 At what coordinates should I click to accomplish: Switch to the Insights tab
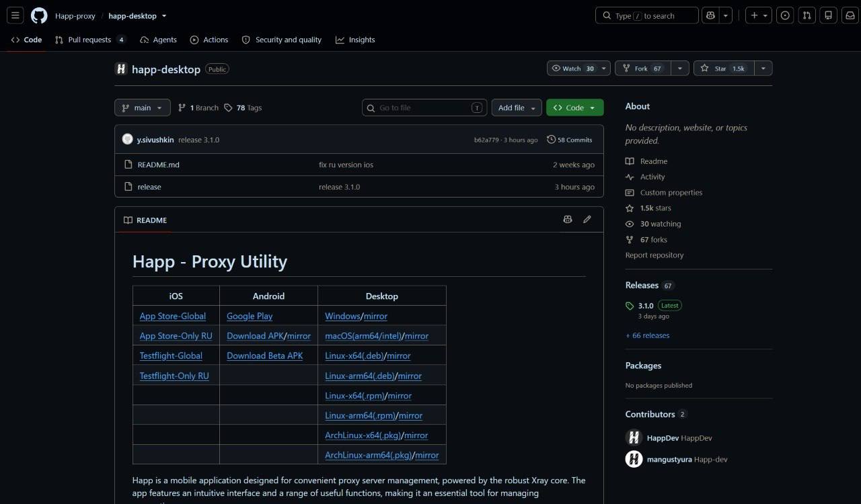pos(355,40)
